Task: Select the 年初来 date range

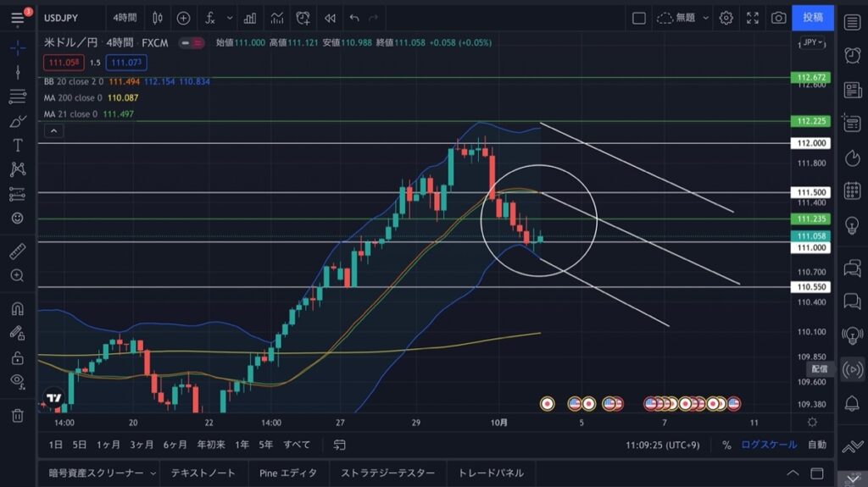Action: click(211, 445)
